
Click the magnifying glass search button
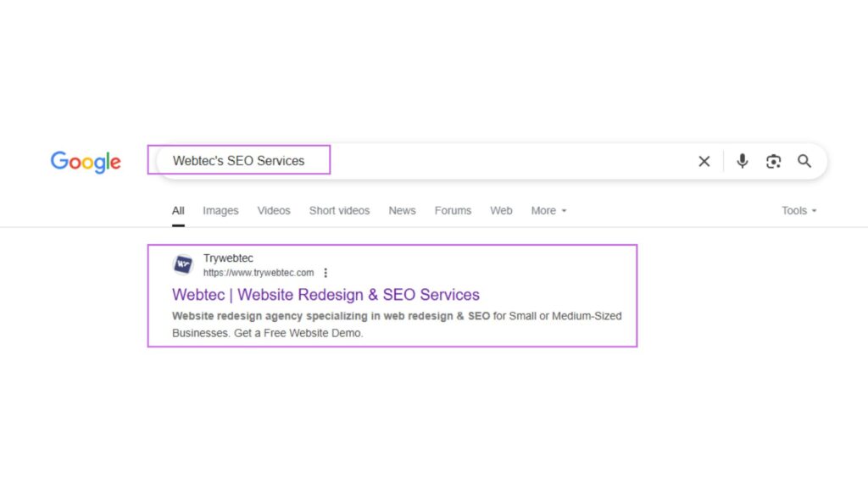pos(804,161)
